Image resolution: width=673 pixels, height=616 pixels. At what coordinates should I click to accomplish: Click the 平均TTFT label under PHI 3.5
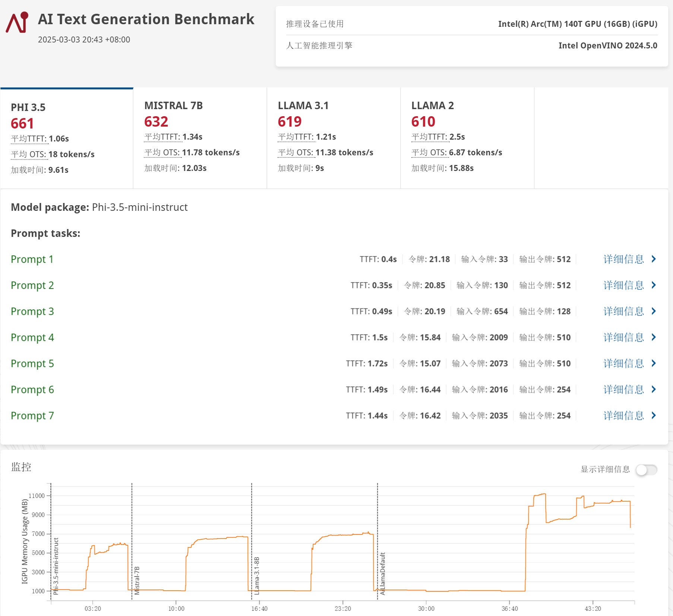29,139
